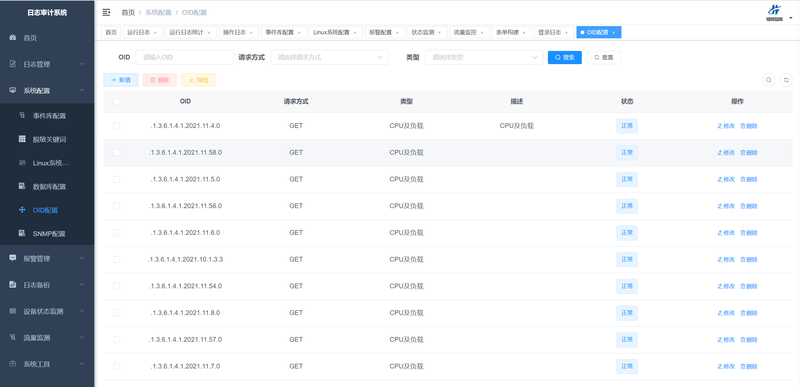This screenshot has width=800, height=387.
Task: Check the row for OID .1.3.6.1.4.1.2021.11.8.0
Action: [x=117, y=313]
